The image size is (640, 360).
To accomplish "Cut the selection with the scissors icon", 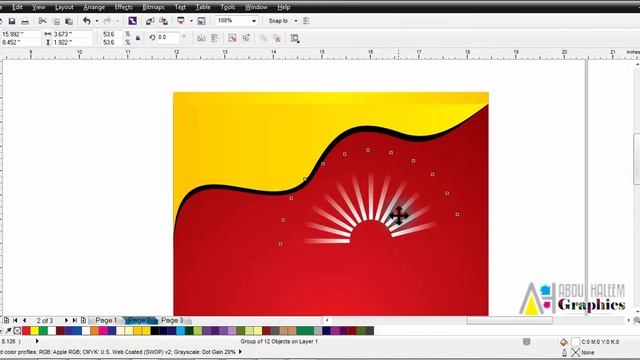I will click(x=42, y=20).
